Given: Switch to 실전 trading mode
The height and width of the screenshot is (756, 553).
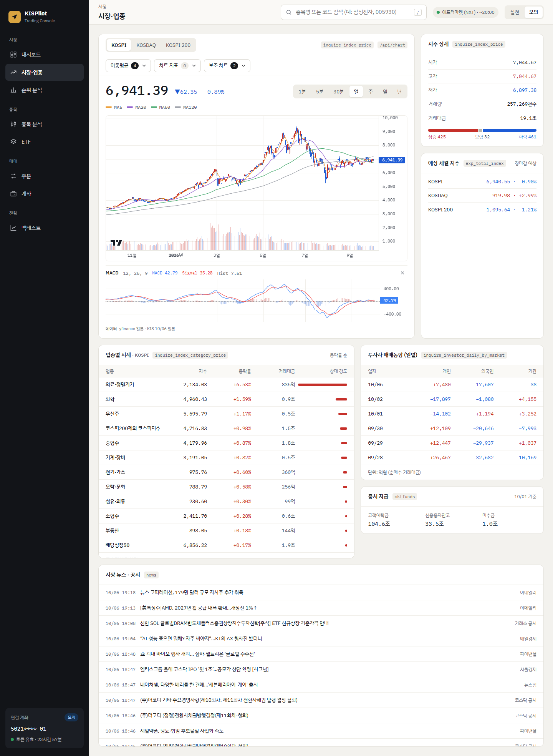Looking at the screenshot, I should pyautogui.click(x=515, y=12).
